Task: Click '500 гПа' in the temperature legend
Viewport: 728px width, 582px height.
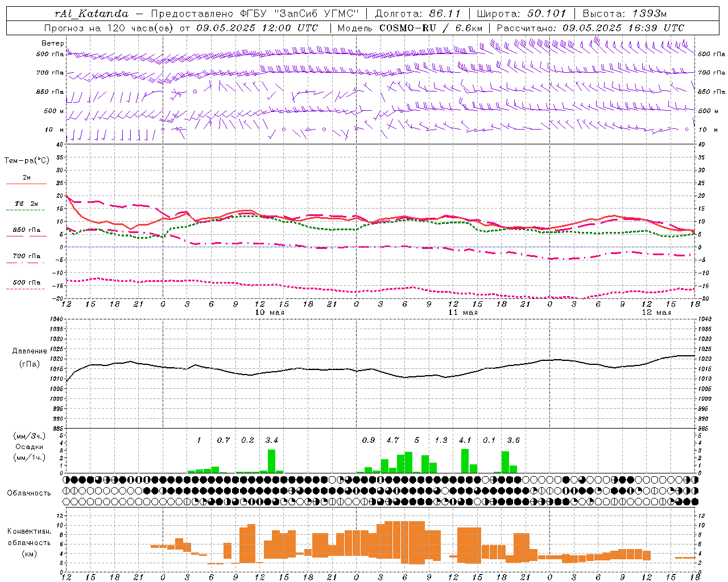Action: 27,282
